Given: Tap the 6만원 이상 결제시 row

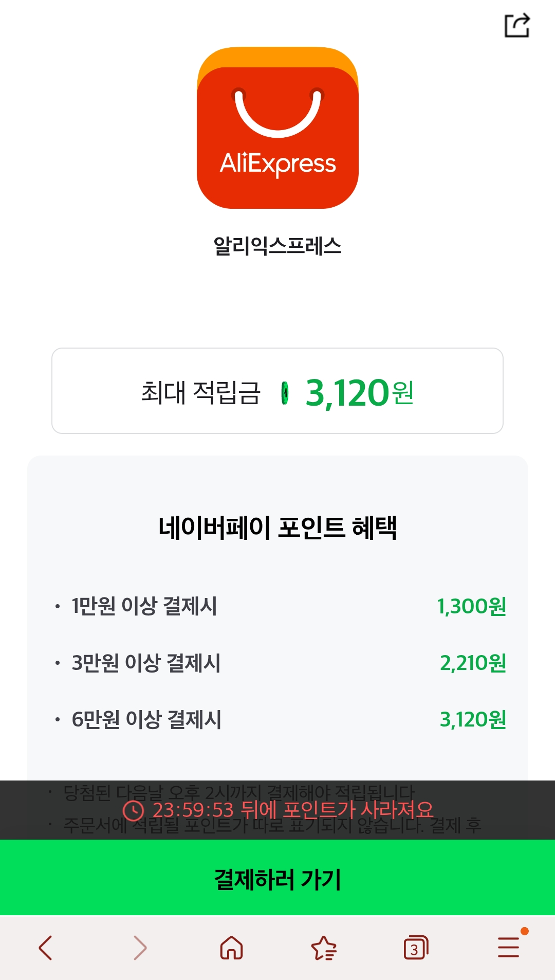Looking at the screenshot, I should pyautogui.click(x=146, y=719).
